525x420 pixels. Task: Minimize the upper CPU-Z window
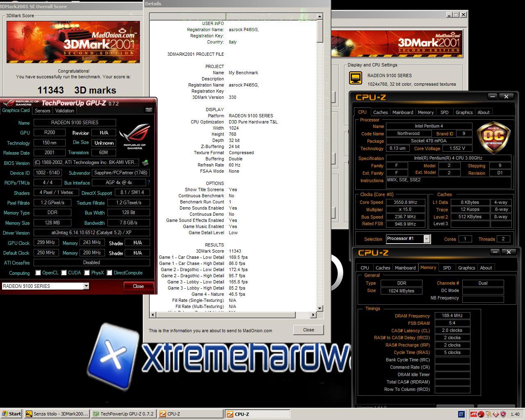[493, 96]
